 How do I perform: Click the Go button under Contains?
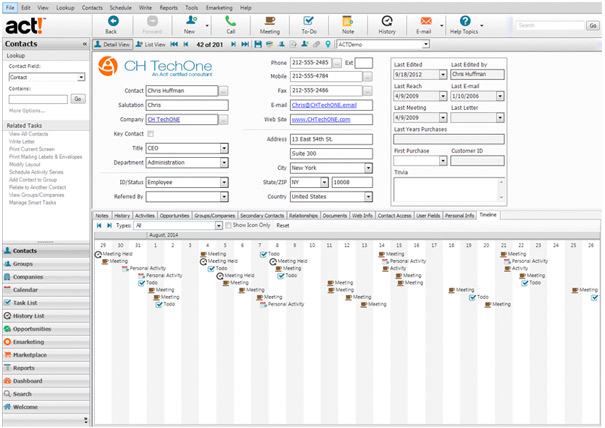[78, 99]
